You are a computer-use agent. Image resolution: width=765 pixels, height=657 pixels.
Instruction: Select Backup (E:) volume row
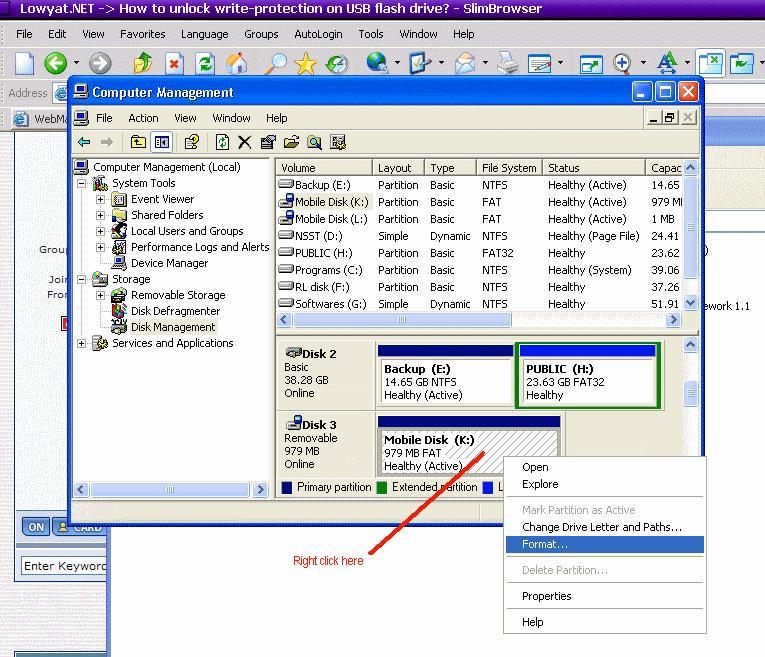(479, 185)
